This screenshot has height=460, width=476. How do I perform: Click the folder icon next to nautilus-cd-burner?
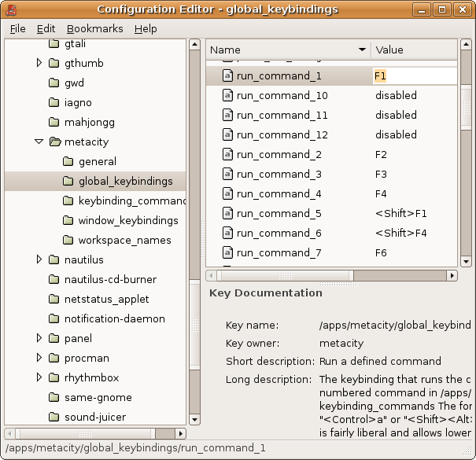pos(54,279)
